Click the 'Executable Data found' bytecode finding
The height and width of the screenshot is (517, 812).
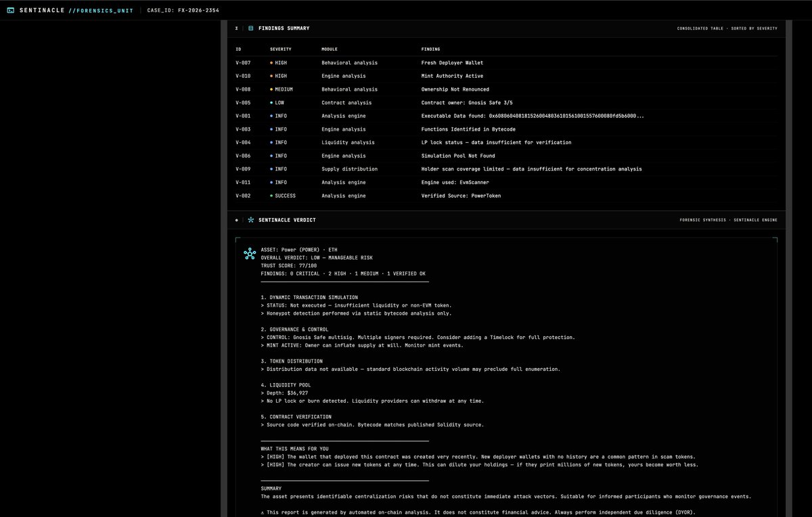pyautogui.click(x=533, y=116)
